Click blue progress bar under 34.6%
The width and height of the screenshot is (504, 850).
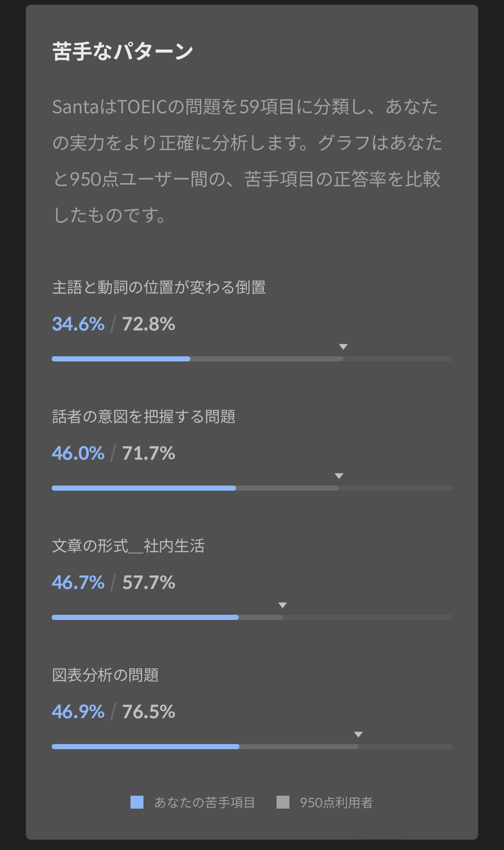click(121, 359)
